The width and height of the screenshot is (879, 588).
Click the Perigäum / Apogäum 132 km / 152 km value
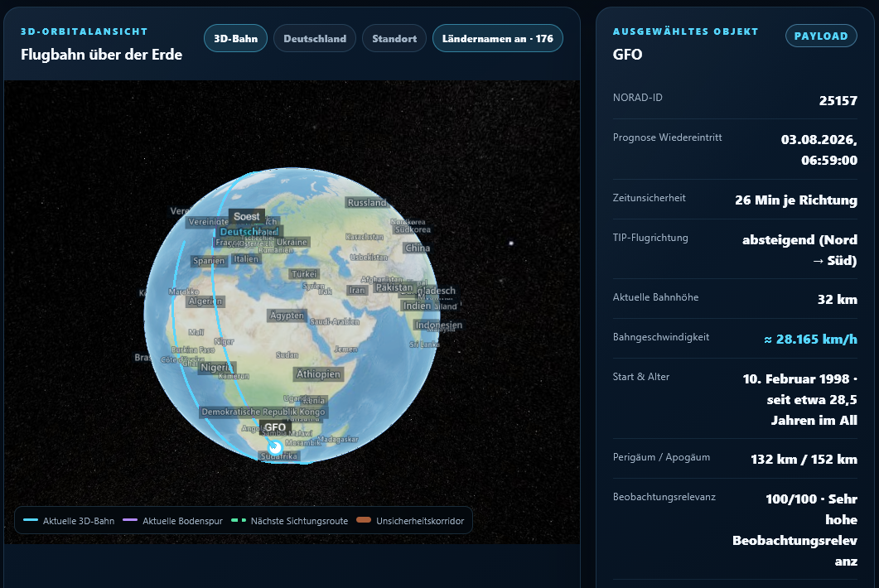pos(804,459)
